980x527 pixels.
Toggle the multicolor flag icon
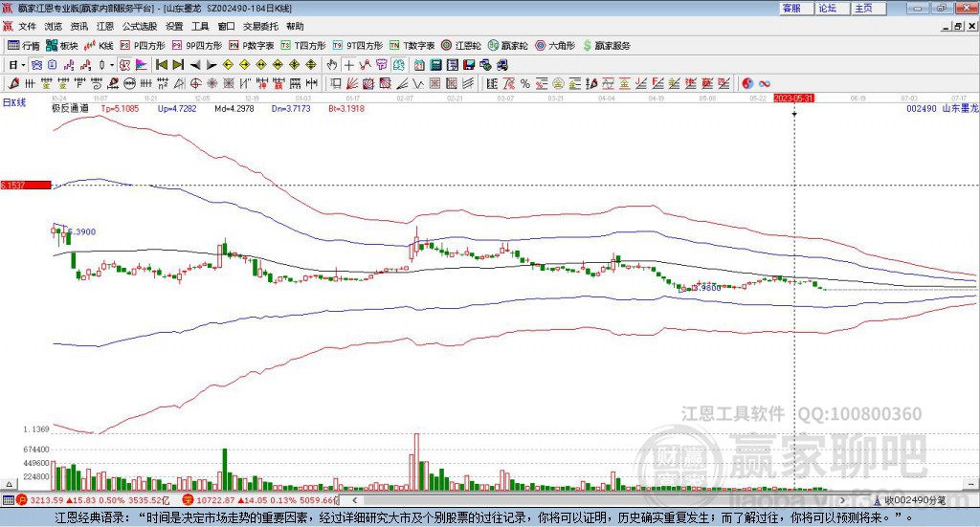[x=142, y=65]
